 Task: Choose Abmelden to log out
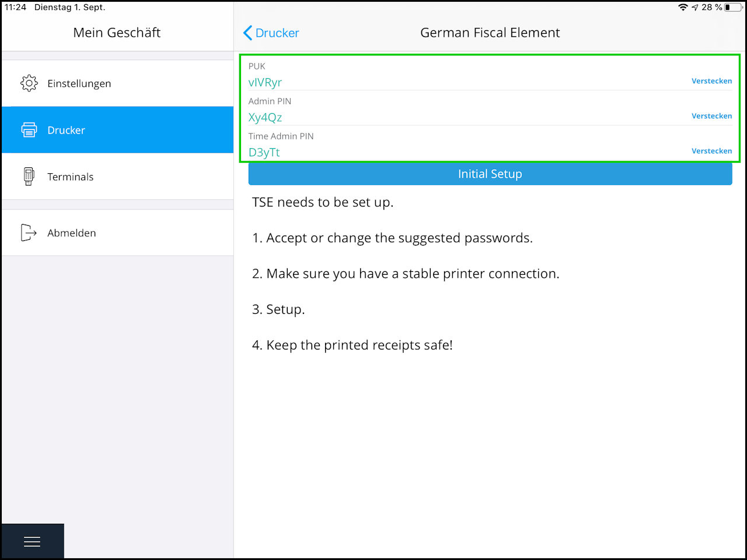tap(117, 233)
